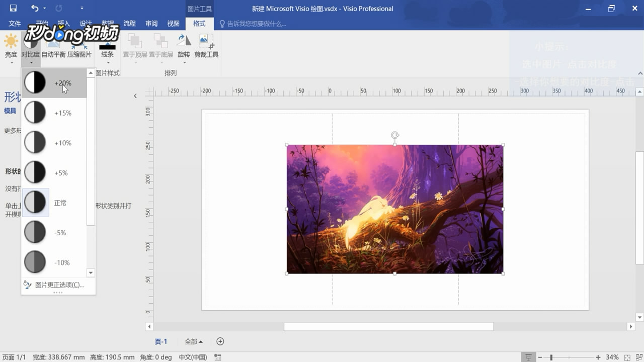Choose +15% contrast preset
The width and height of the screenshot is (644, 362).
(x=54, y=113)
